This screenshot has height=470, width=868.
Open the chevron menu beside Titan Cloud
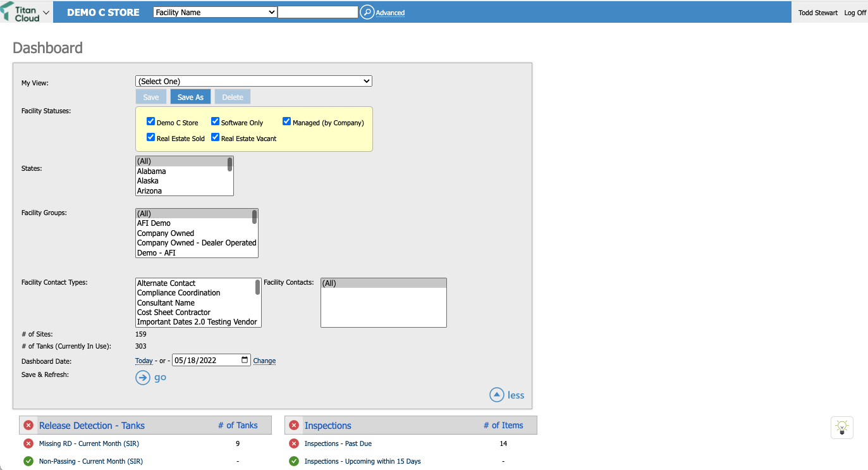click(44, 11)
